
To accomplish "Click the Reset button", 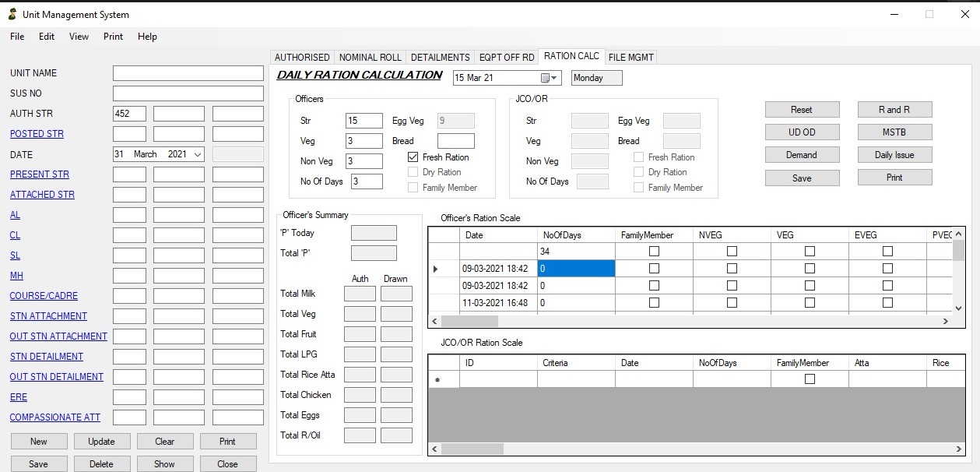I will (802, 110).
